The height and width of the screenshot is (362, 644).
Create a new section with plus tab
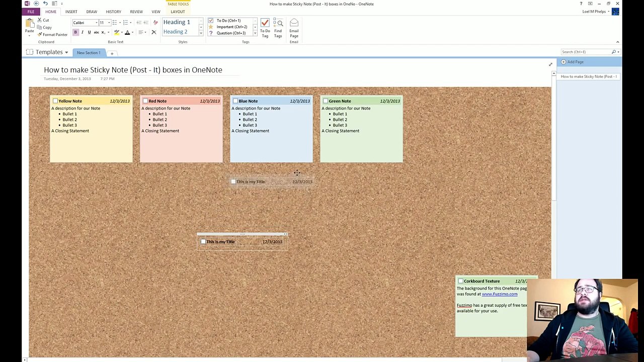[112, 53]
